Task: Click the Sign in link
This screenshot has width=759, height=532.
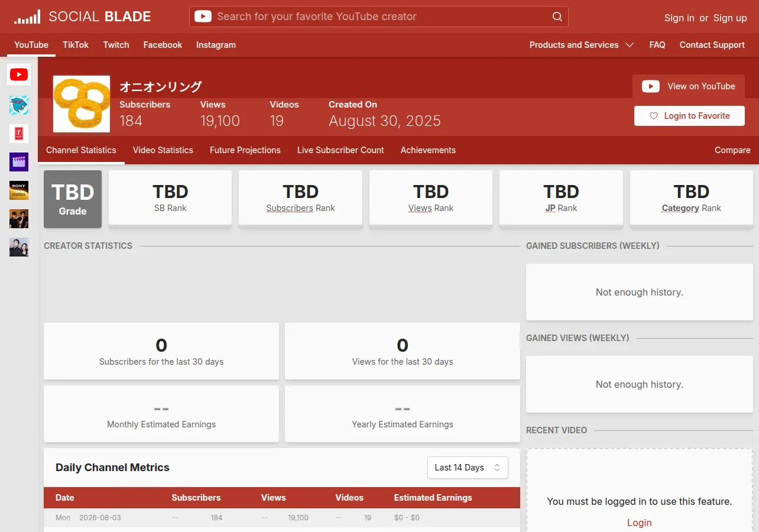Action: (679, 18)
